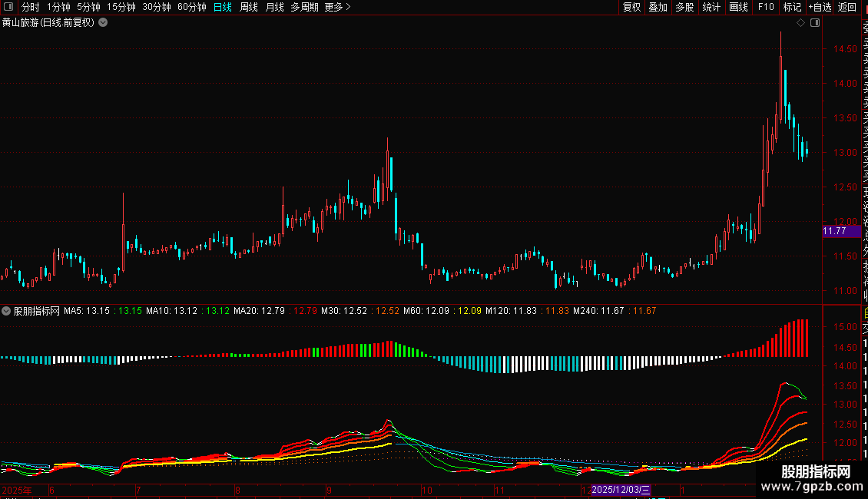Viewport: 868px width, 499px height.
Task: Click the 复权 adjustment button
Action: point(631,8)
